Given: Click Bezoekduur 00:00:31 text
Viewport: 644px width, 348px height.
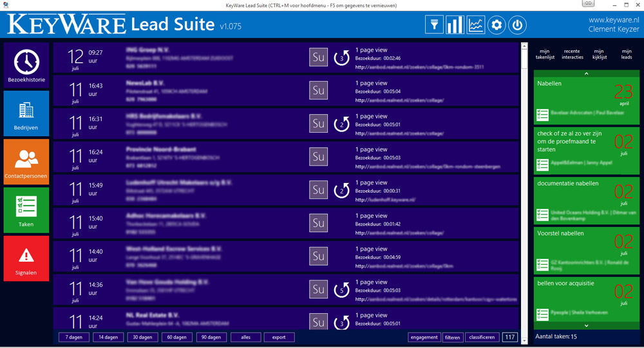Looking at the screenshot, I should tap(378, 191).
